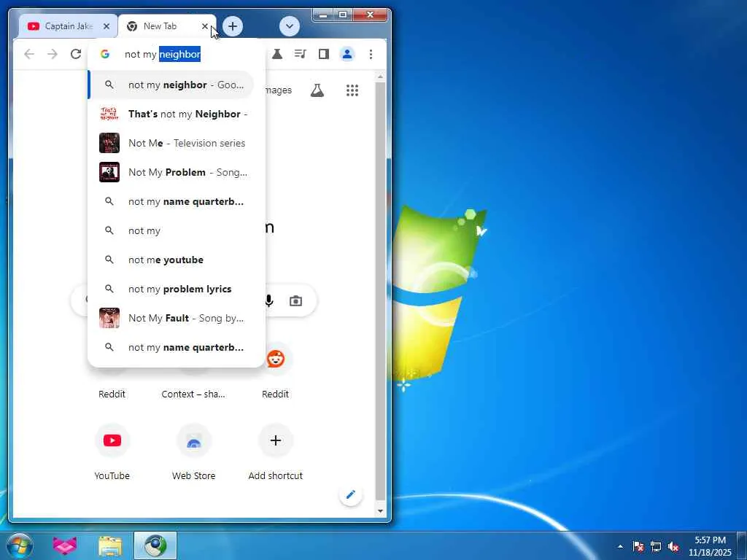
Task: Select suggestion "not my neighbor - Google Search"
Action: coord(171,85)
